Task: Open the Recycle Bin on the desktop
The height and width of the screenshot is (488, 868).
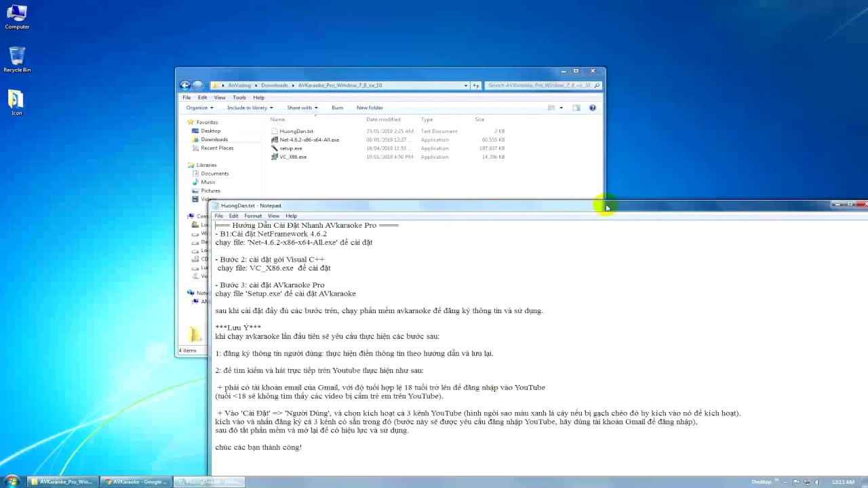Action: click(17, 60)
